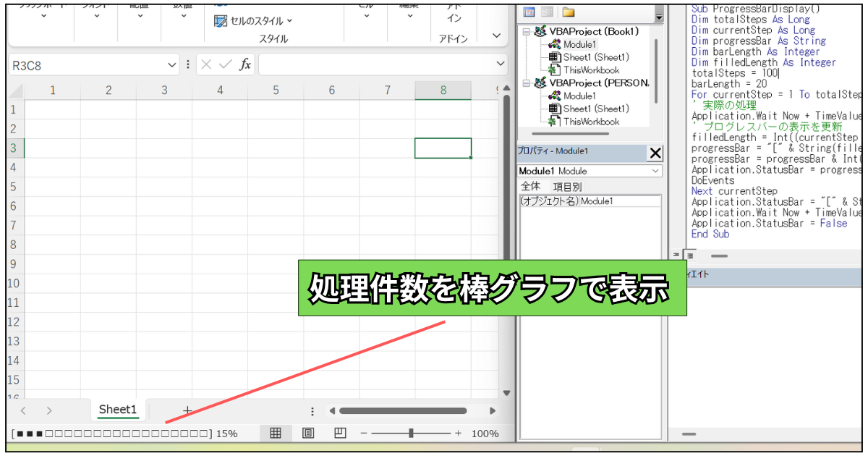Open the Module1 Module object dropdown
Viewport: 868px width, 456px height.
click(x=655, y=171)
